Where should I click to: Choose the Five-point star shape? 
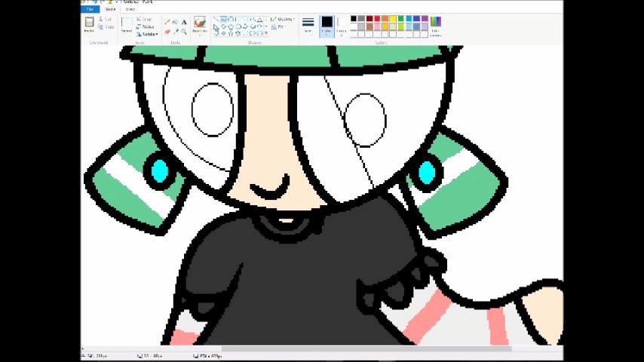click(231, 33)
